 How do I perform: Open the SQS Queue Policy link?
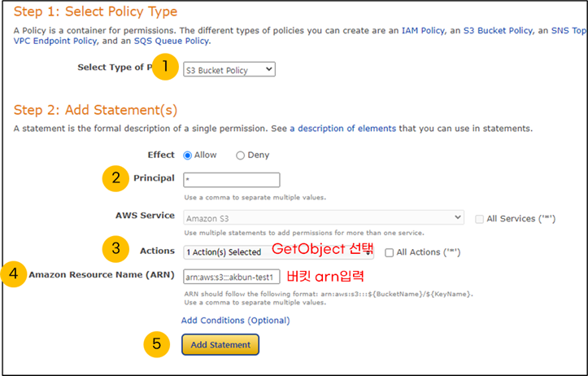172,41
